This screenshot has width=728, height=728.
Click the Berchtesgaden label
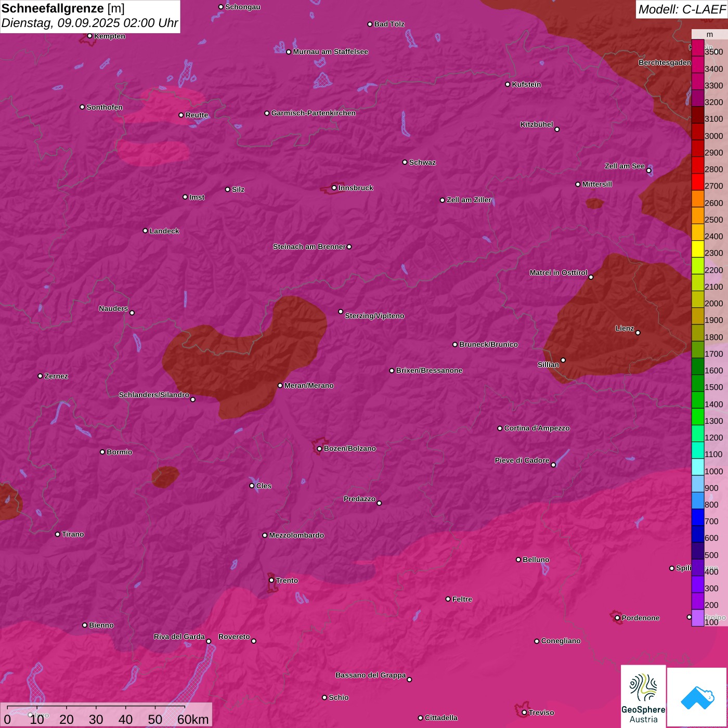click(665, 62)
